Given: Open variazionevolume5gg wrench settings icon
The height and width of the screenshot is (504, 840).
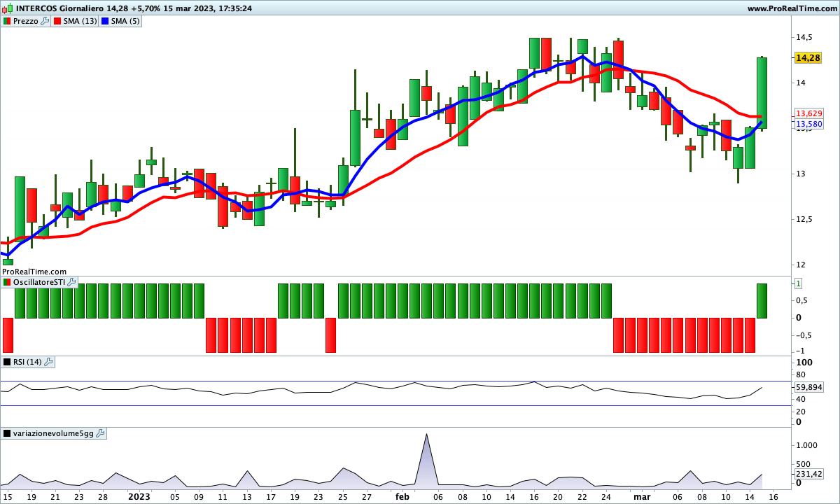Looking at the screenshot, I should [100, 433].
